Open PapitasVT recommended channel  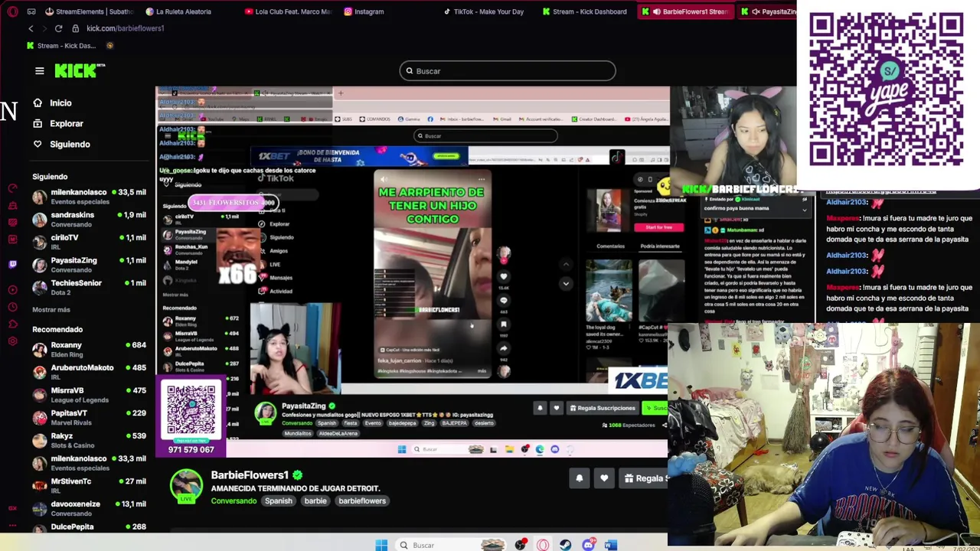click(x=89, y=417)
